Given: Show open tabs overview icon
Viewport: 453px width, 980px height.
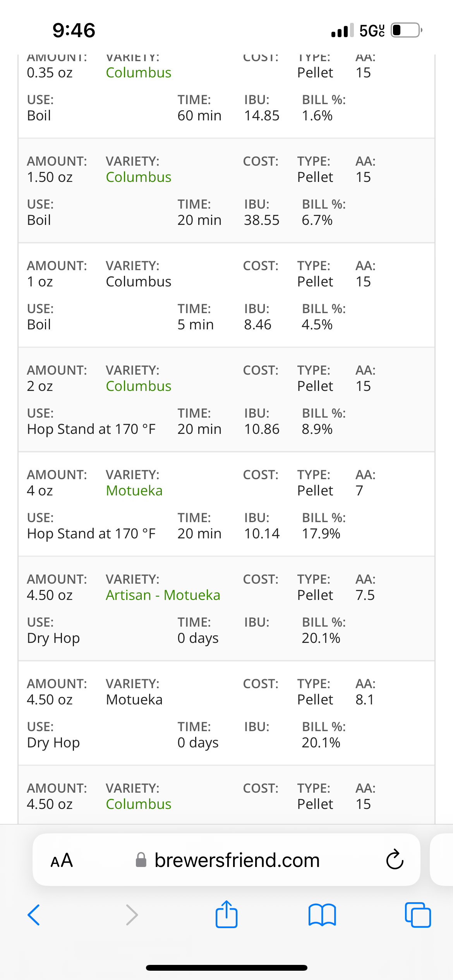Looking at the screenshot, I should (418, 915).
